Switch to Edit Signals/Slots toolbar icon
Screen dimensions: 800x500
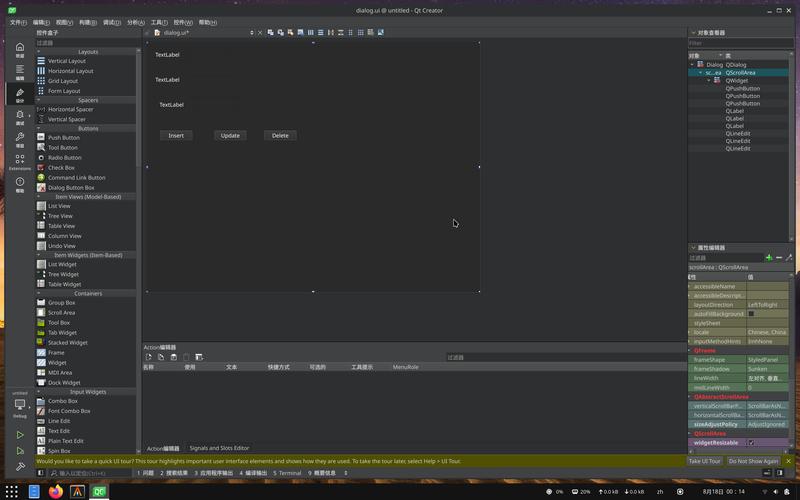281,32
